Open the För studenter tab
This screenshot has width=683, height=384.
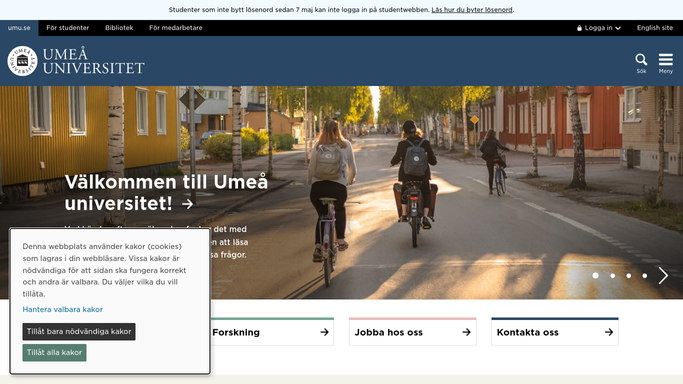pyautogui.click(x=68, y=28)
